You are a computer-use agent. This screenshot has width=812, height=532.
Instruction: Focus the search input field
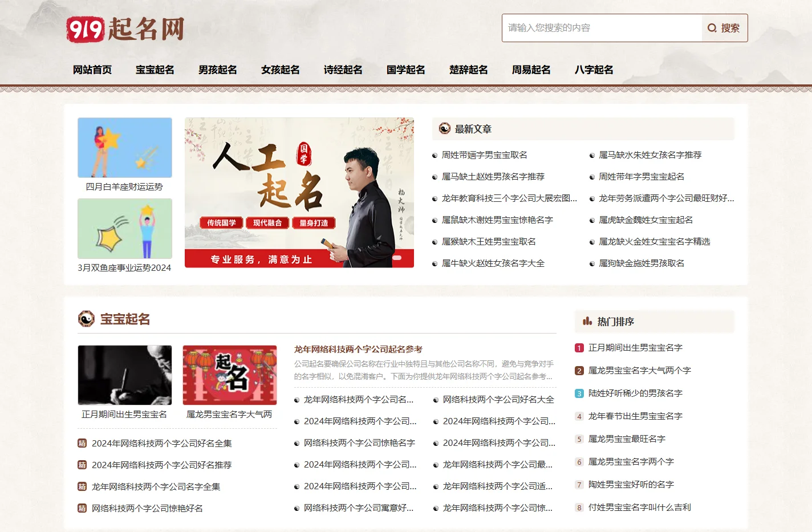[602, 28]
